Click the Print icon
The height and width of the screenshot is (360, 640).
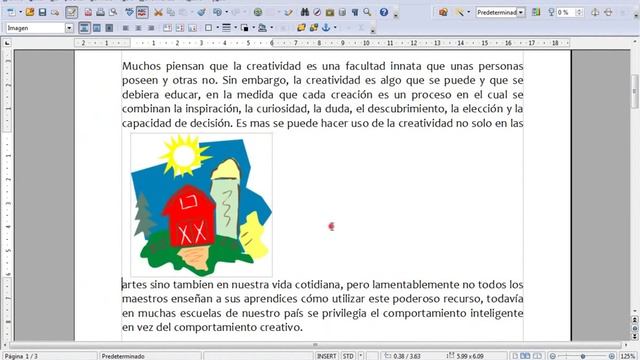100,12
